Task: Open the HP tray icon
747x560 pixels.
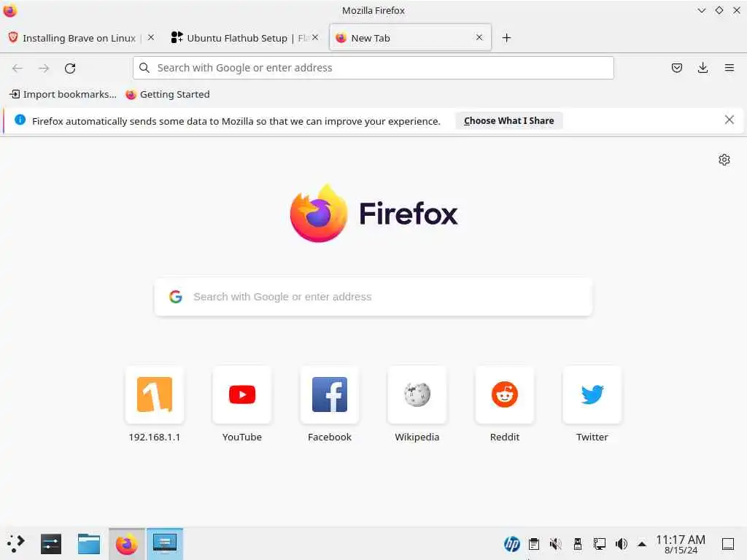Action: tap(511, 544)
